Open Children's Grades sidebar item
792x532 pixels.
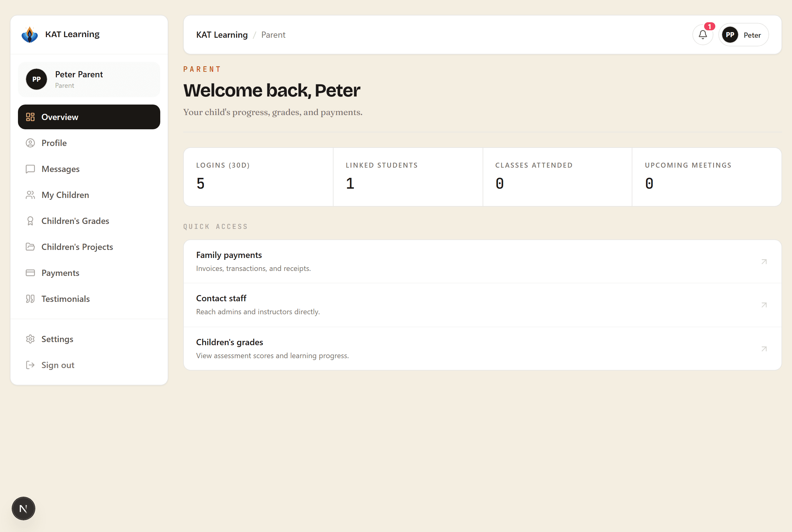tap(89, 221)
